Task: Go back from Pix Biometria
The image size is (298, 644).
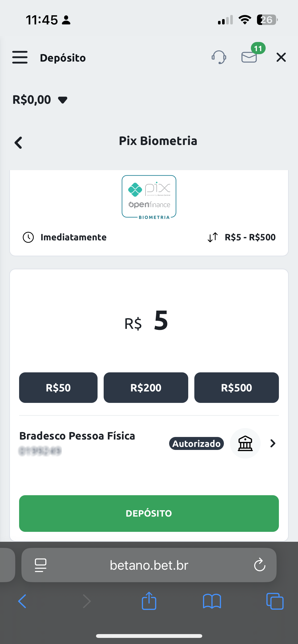Action: [x=18, y=142]
